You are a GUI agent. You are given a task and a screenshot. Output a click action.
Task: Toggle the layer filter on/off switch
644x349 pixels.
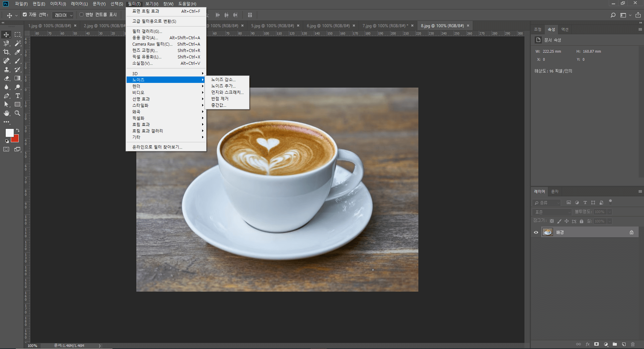pyautogui.click(x=610, y=202)
